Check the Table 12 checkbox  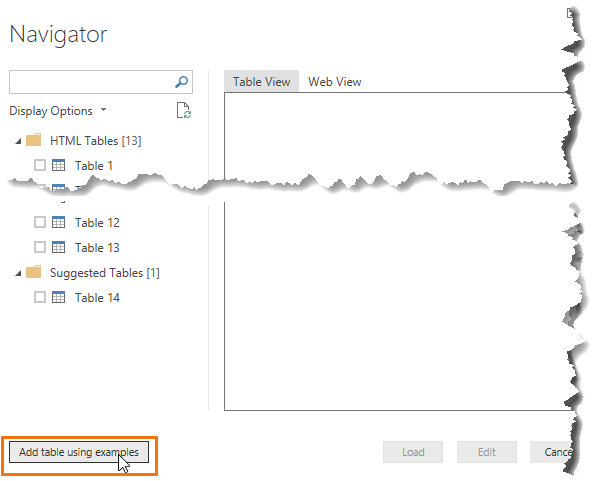(x=40, y=222)
